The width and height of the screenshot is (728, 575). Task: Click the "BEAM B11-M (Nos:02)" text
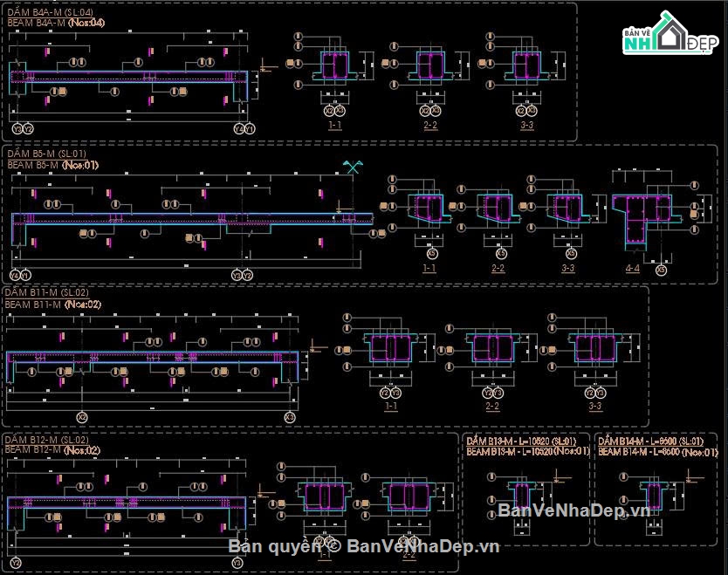[x=53, y=305]
